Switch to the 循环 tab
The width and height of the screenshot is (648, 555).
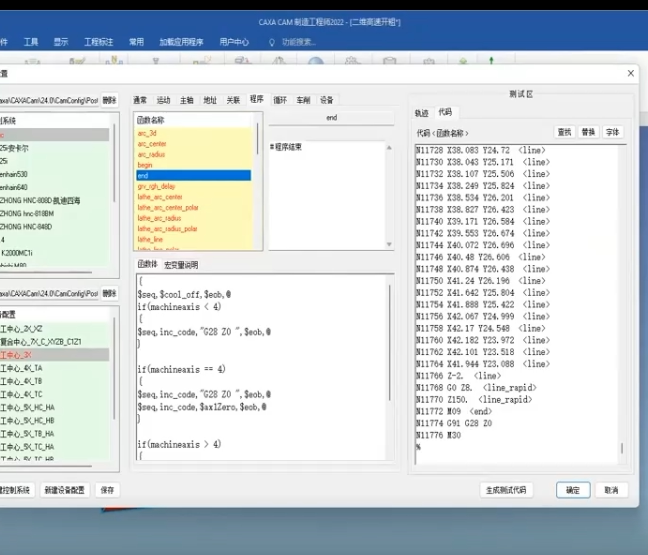pyautogui.click(x=280, y=100)
